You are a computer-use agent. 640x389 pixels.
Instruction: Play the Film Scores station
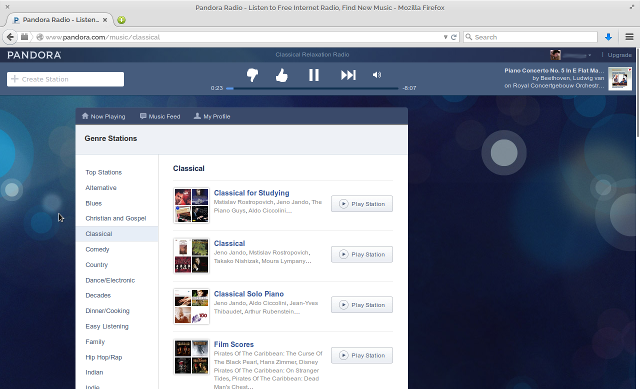tap(362, 356)
